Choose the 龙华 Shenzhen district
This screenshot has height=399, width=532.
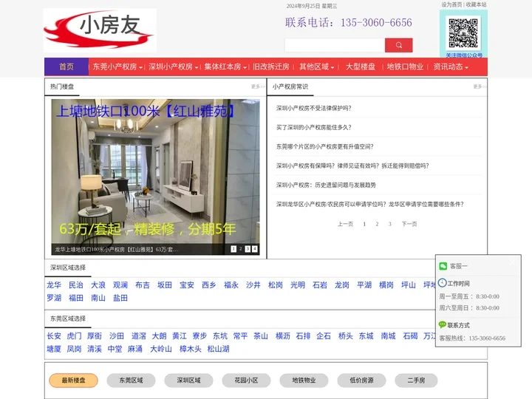tap(54, 285)
